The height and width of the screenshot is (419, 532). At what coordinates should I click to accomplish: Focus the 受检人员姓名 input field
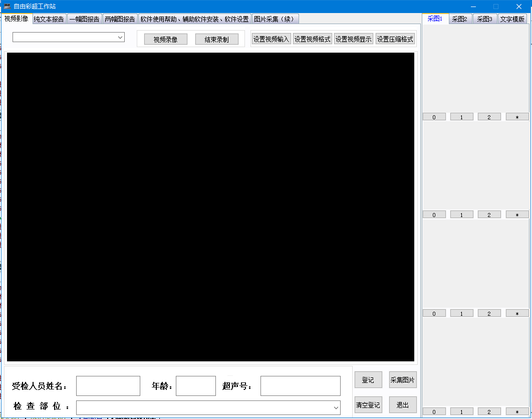click(108, 386)
